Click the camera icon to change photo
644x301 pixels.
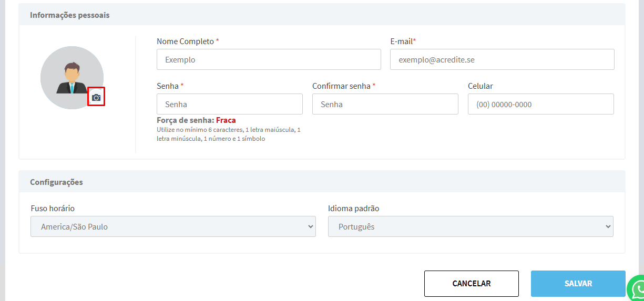pos(96,97)
